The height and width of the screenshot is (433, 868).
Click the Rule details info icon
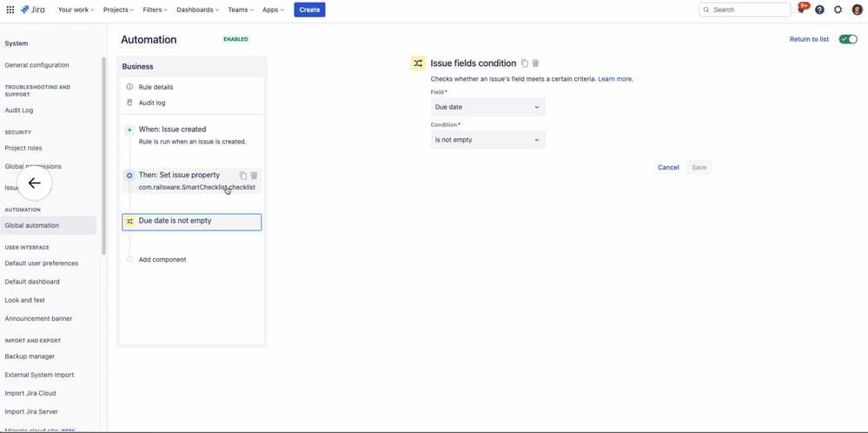[x=129, y=87]
